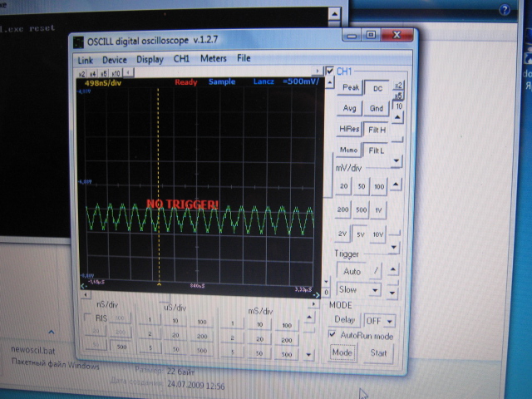The width and height of the screenshot is (532, 399).
Task: Select 20 mS/div timebase
Action: pos(259,339)
